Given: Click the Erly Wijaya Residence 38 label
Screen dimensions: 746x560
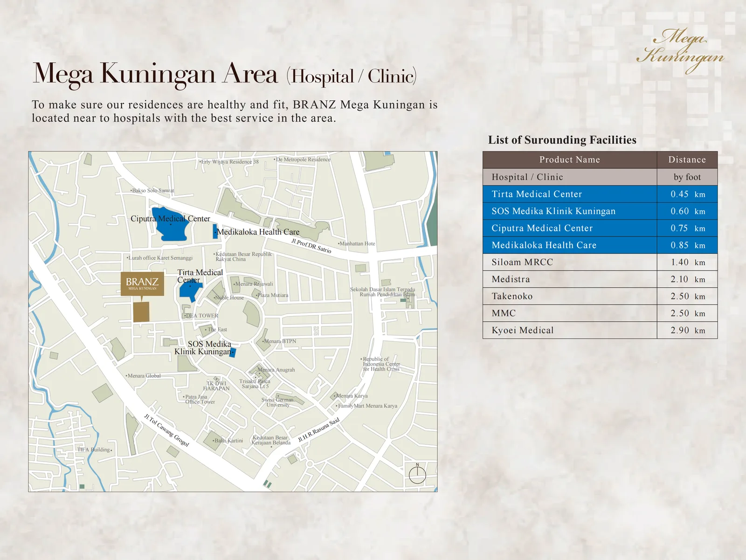Looking at the screenshot, I should (229, 162).
